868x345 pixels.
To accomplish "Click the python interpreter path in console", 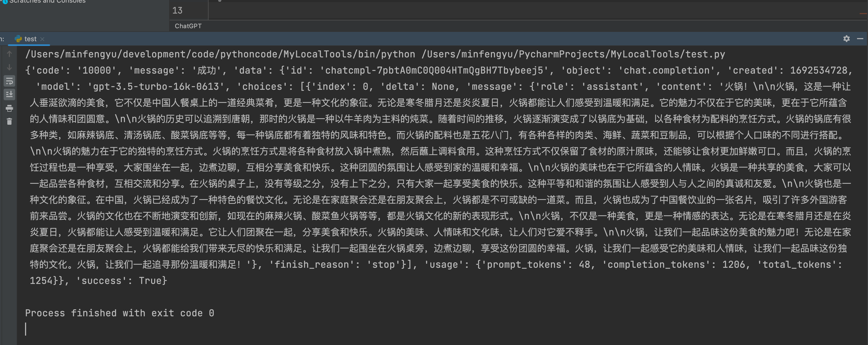I will point(220,54).
